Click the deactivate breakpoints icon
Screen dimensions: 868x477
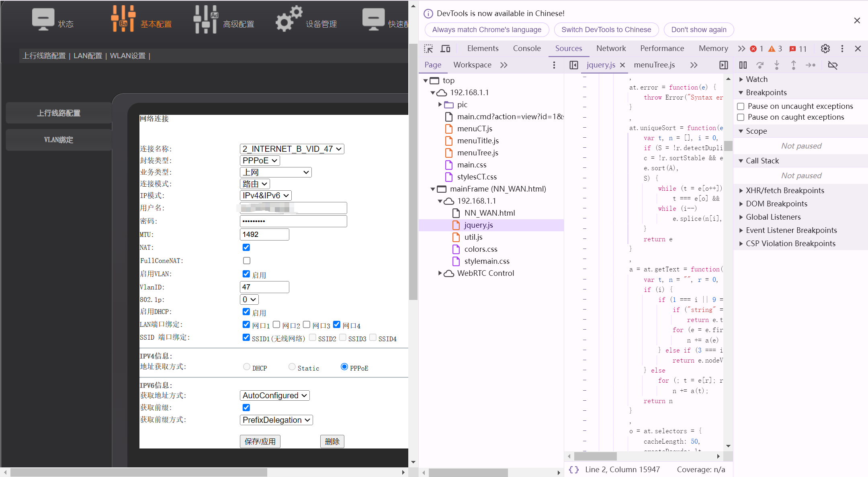[x=833, y=65]
